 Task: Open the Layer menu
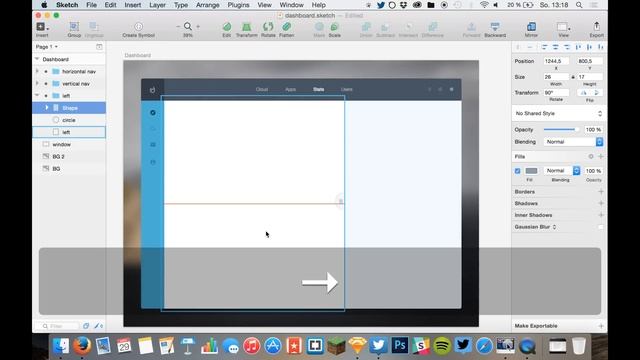(157, 5)
